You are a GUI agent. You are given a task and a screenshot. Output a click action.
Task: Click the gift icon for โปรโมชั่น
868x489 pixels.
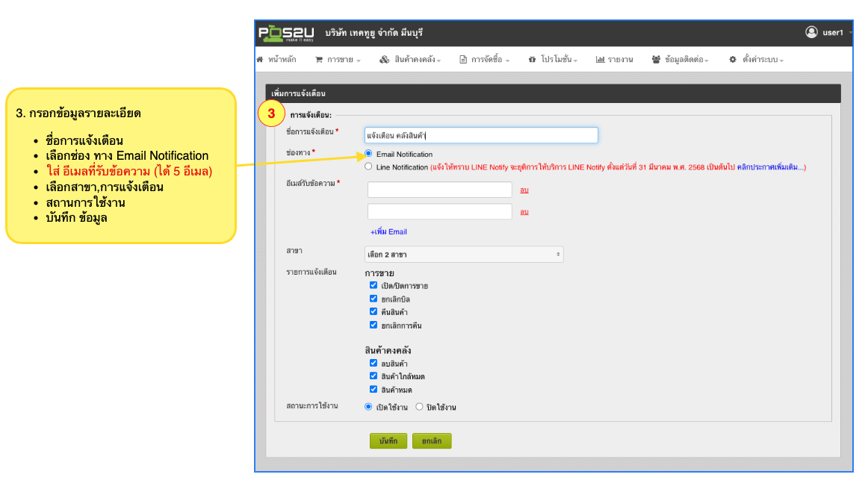[532, 59]
